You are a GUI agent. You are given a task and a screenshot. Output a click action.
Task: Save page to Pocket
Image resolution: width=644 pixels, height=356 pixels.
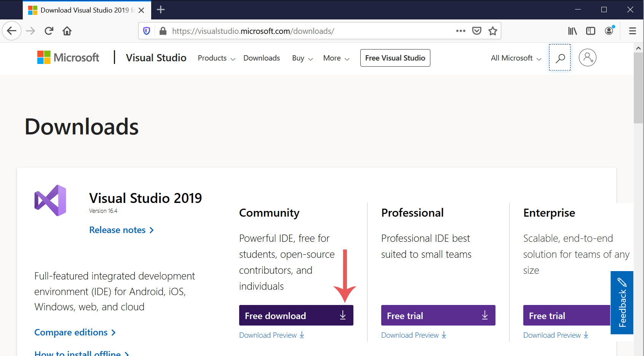coord(477,31)
